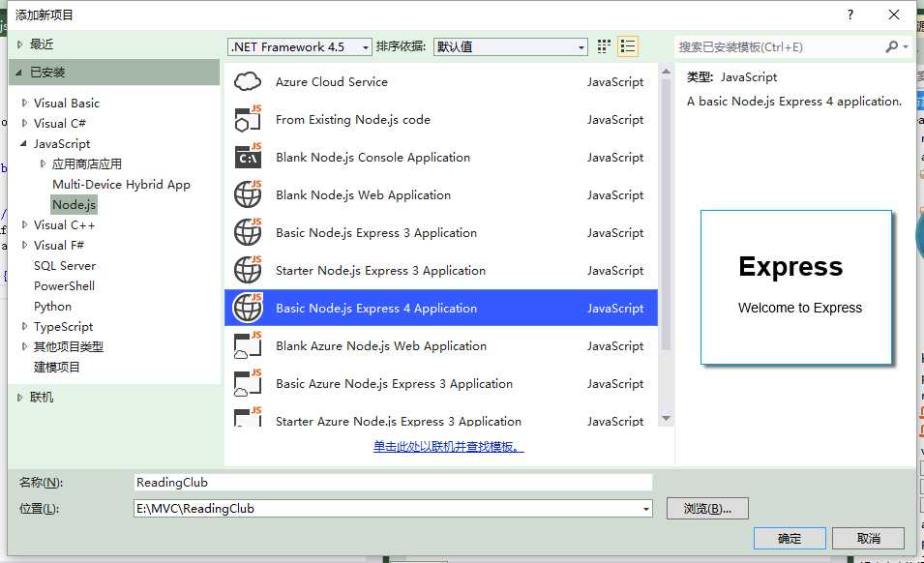
Task: Select Blank Node.js Console Application text
Action: tap(373, 158)
